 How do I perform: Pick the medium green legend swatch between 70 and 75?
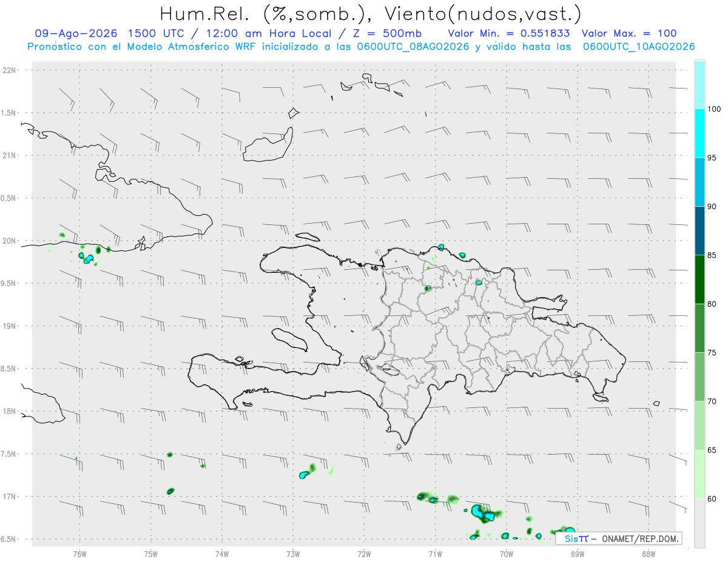(x=699, y=376)
